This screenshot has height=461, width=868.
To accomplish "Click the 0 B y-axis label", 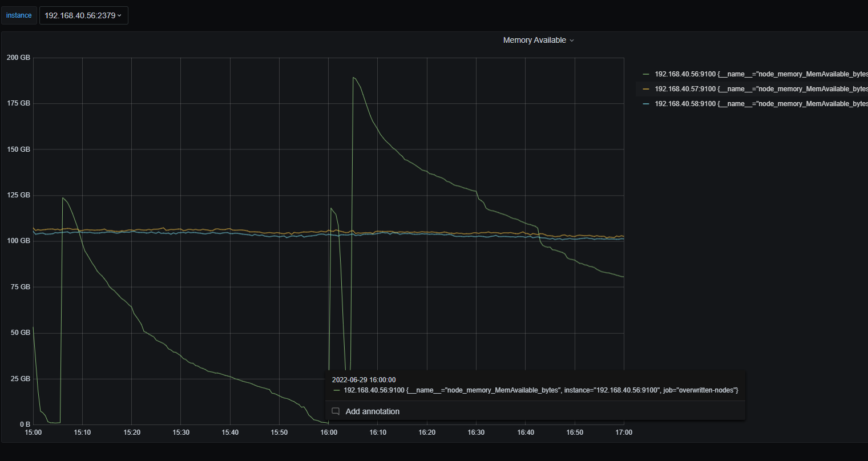I will (25, 424).
